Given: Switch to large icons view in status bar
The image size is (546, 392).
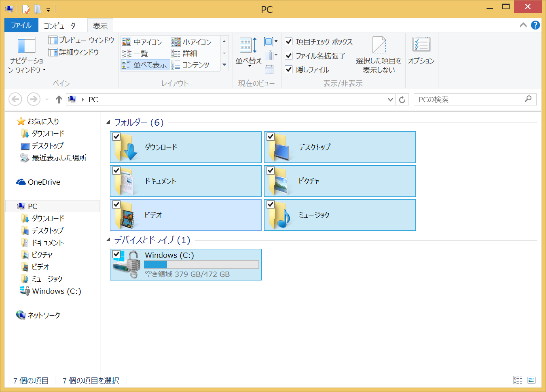Looking at the screenshot, I should (531, 380).
